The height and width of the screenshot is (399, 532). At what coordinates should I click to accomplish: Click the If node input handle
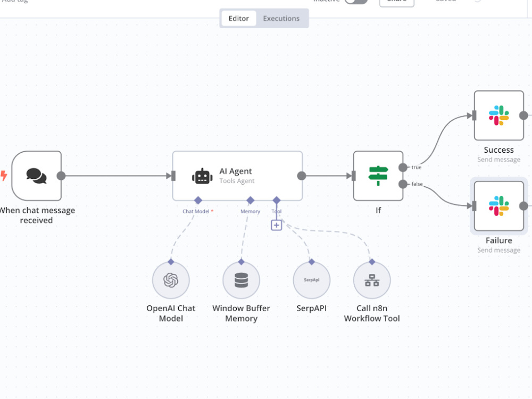tap(354, 176)
